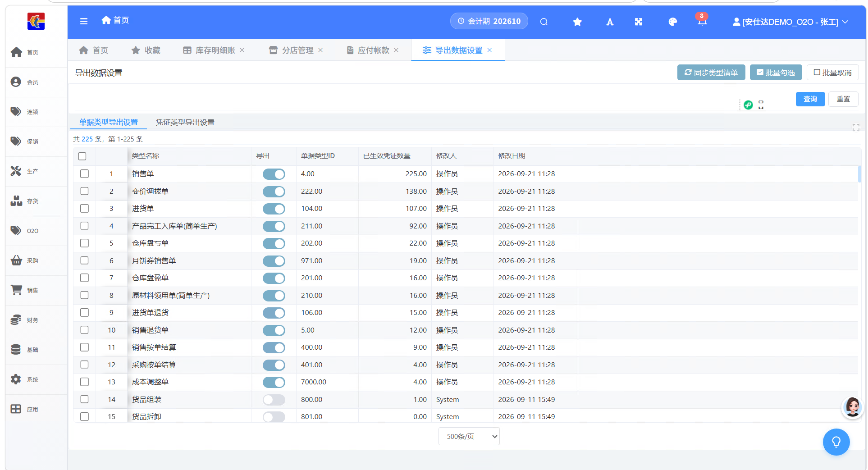Open 生产 module in the sidebar
Viewport: 868px width, 470px height.
pyautogui.click(x=36, y=171)
